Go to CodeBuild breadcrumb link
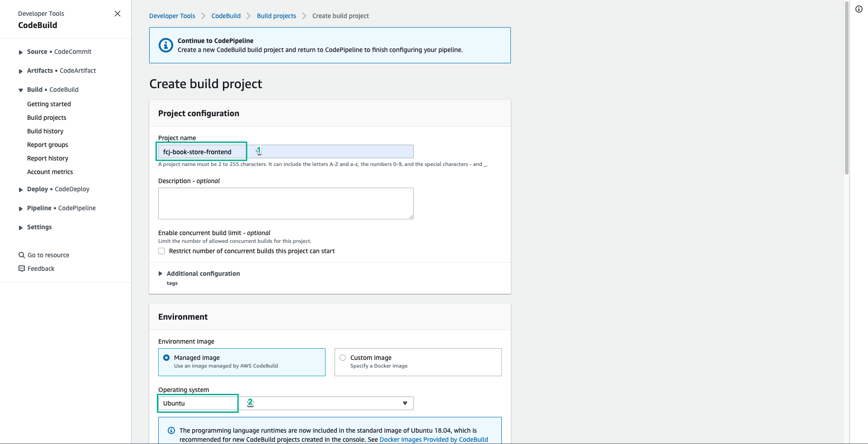The height and width of the screenshot is (444, 868). click(x=226, y=16)
